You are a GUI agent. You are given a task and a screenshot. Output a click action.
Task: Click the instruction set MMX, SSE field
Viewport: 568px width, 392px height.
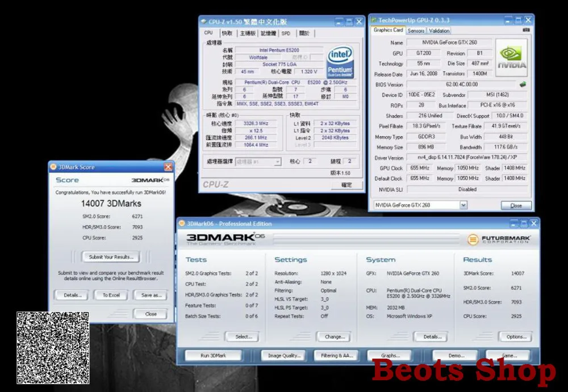(295, 103)
